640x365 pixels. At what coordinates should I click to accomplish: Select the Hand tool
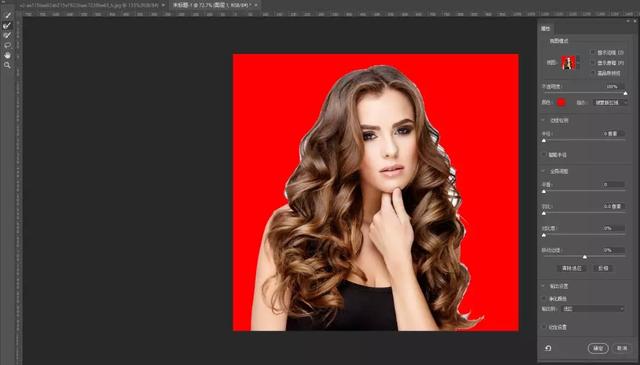pos(7,55)
